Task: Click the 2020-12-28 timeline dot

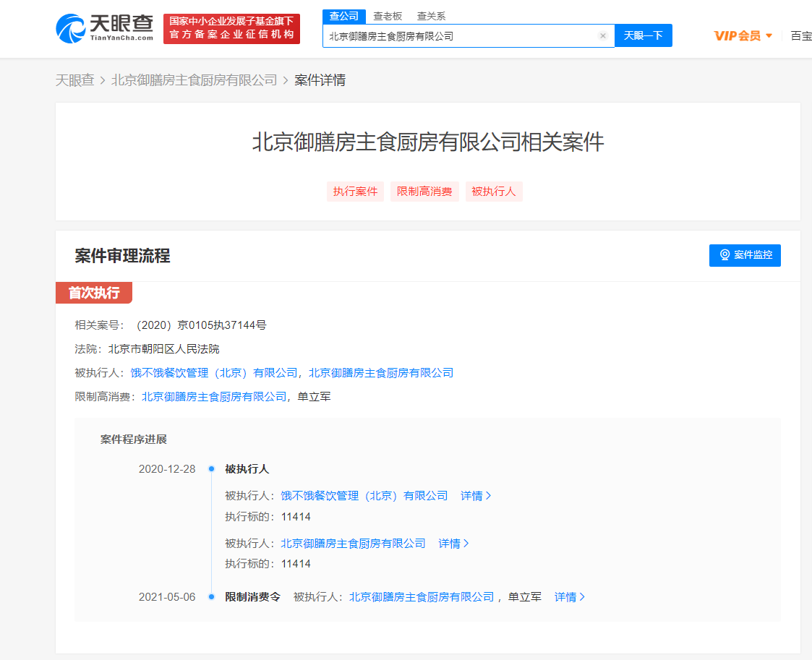Action: pyautogui.click(x=211, y=469)
